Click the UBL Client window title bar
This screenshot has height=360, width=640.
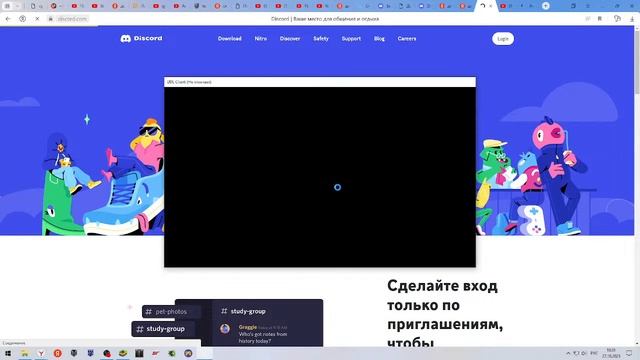[x=320, y=82]
